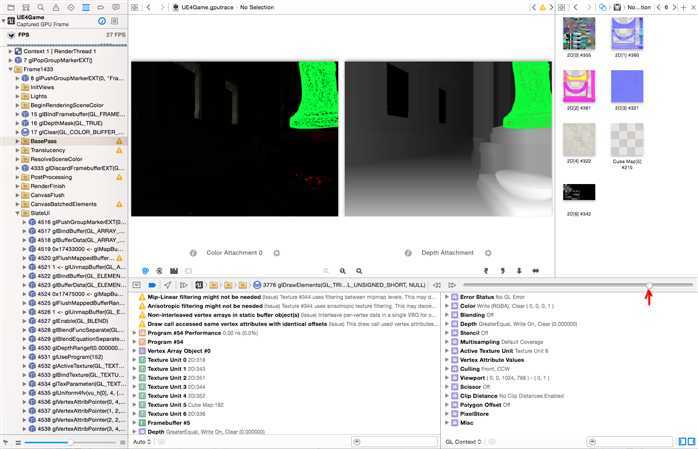Open settings gear right of Depth Attachment
698x449 pixels.
coord(488,253)
